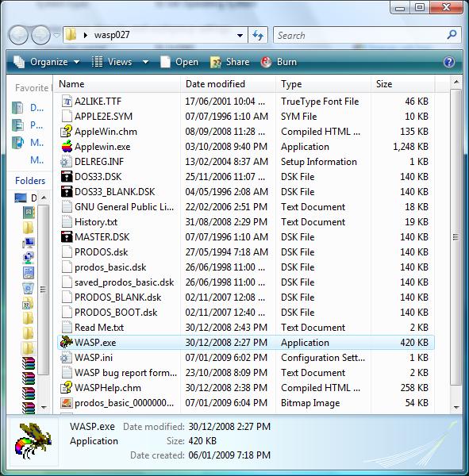This screenshot has width=469, height=476.
Task: Click the AppleWin.chm help file icon
Action: [67, 132]
